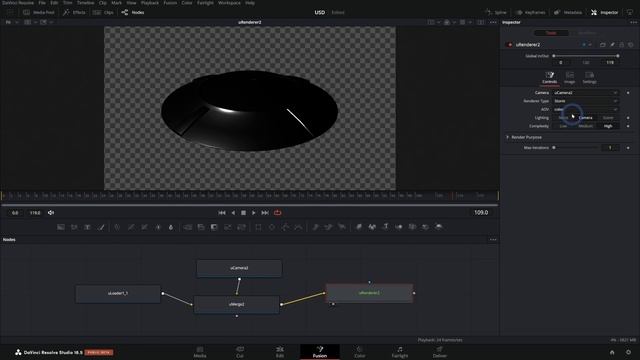Add a Merge node from toolbar
640x360 pixels.
(187, 227)
